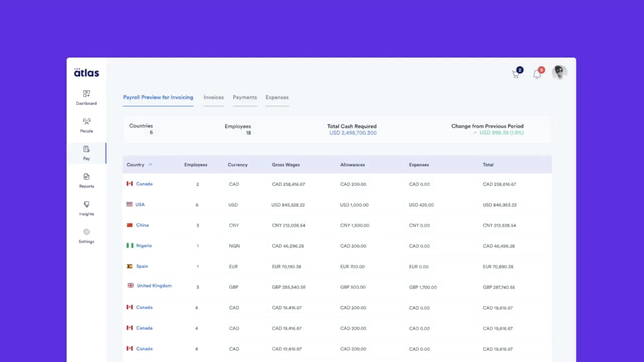
Task: Open the Nigeria country link
Action: click(144, 246)
